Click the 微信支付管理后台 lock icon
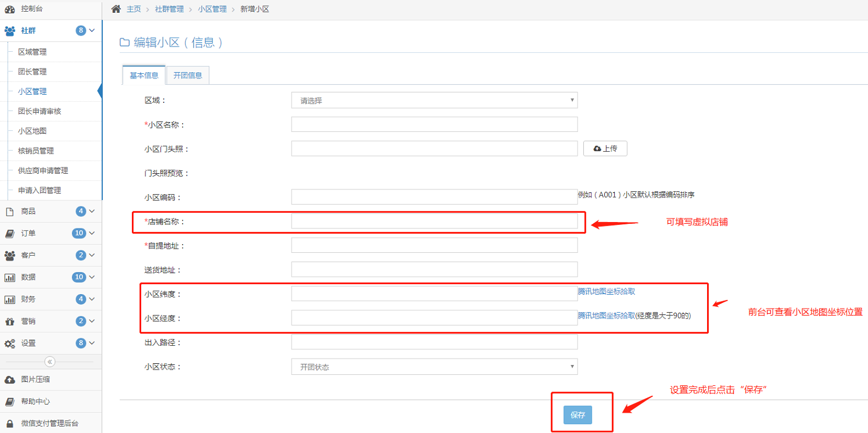Viewport: 868px width, 433px height. tap(9, 424)
